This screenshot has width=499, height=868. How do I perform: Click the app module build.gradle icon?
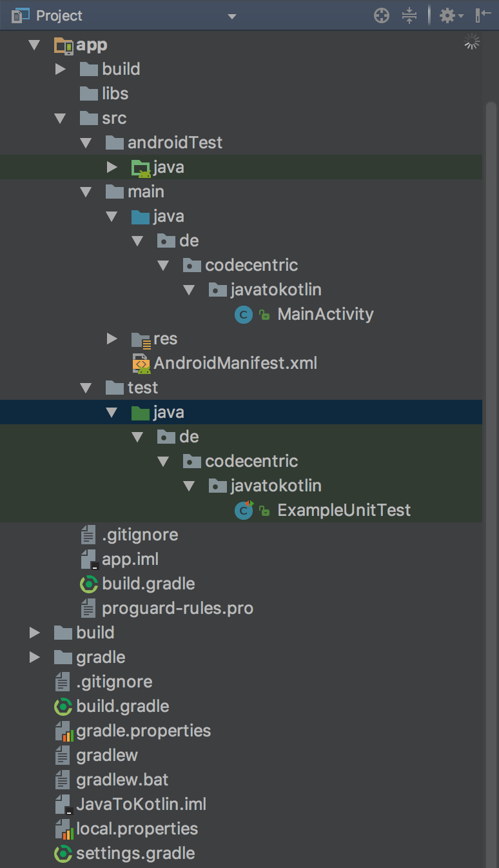click(x=88, y=584)
